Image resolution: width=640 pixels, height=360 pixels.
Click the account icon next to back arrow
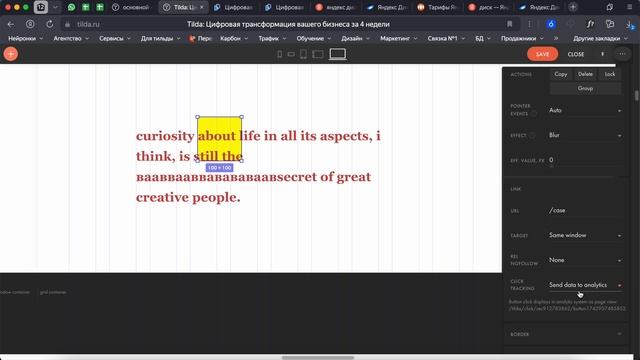click(30, 24)
